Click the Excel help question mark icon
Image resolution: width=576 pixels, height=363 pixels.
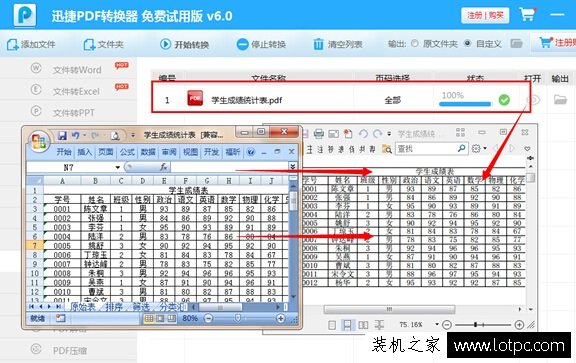(251, 152)
